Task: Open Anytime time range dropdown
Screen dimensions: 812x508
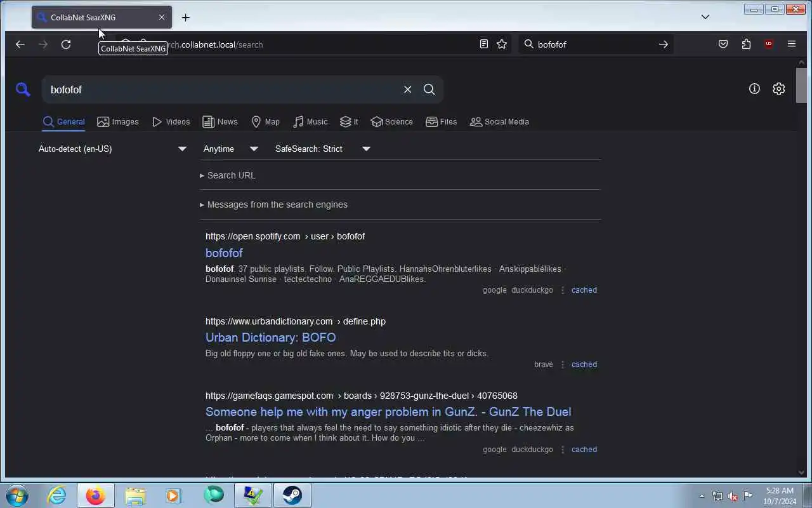Action: [x=231, y=149]
